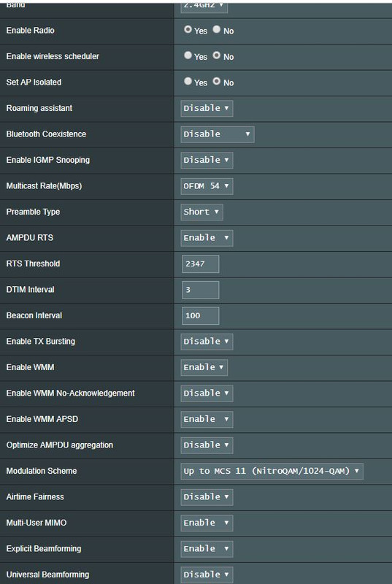Click the RTS Threshold field with 2347
This screenshot has width=392, height=584.
[x=200, y=264]
